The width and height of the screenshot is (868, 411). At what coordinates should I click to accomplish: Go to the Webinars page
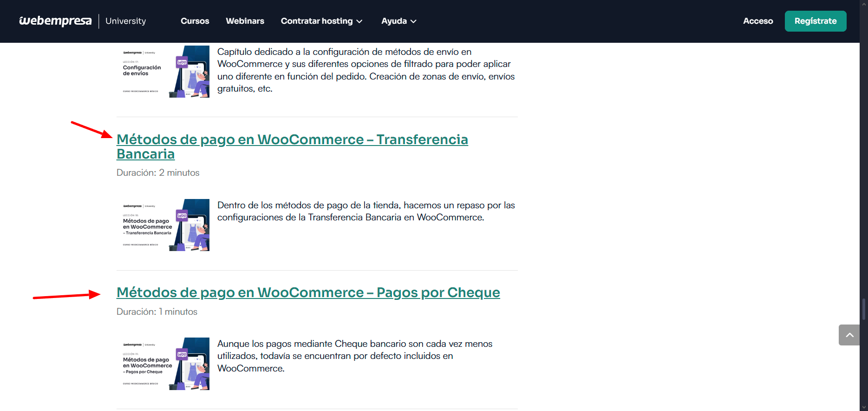(245, 21)
